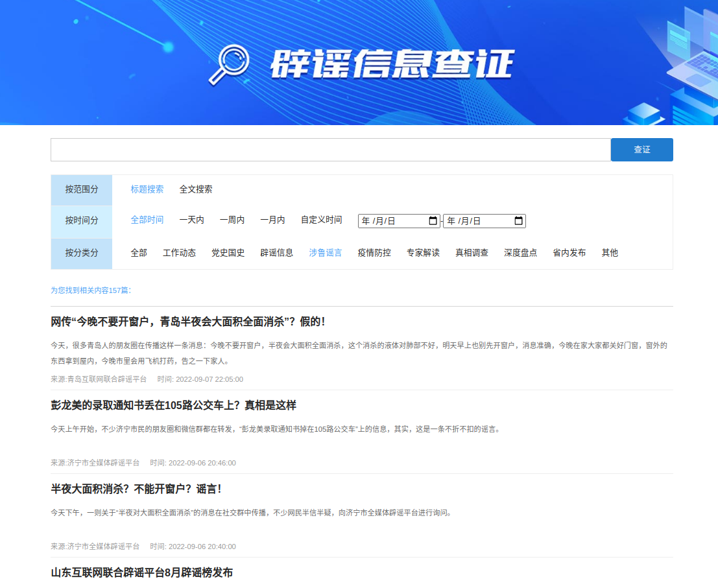Image resolution: width=718 pixels, height=588 pixels.
Task: Focus the rumor search input field
Action: coord(330,150)
